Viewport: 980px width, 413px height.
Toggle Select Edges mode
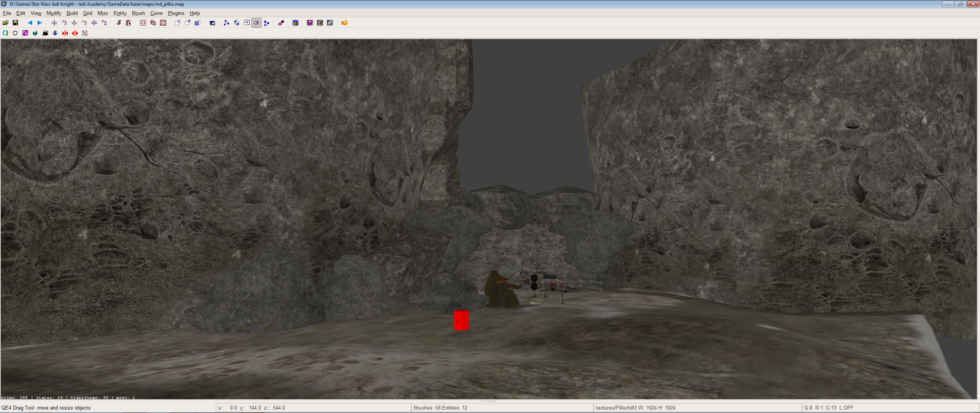pyautogui.click(x=188, y=23)
